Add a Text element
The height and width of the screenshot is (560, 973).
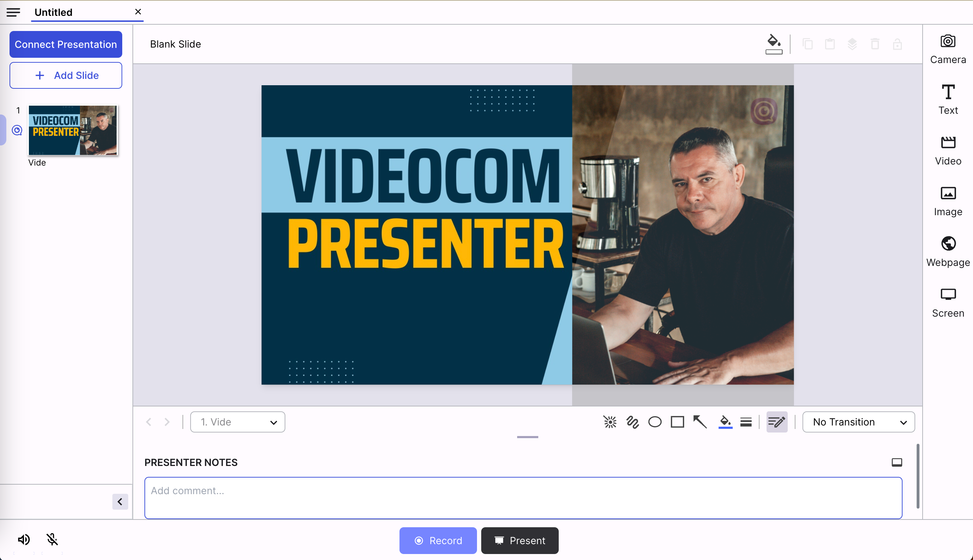pyautogui.click(x=947, y=100)
